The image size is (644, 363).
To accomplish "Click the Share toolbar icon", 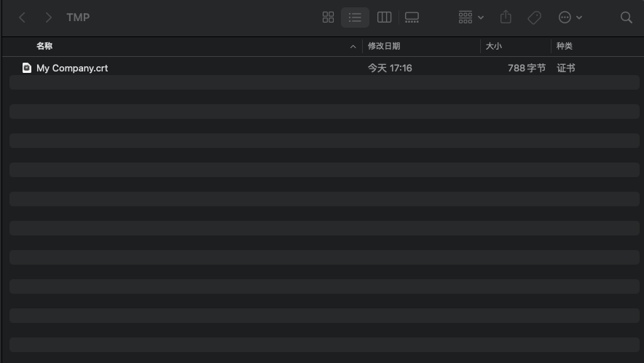I will (506, 17).
